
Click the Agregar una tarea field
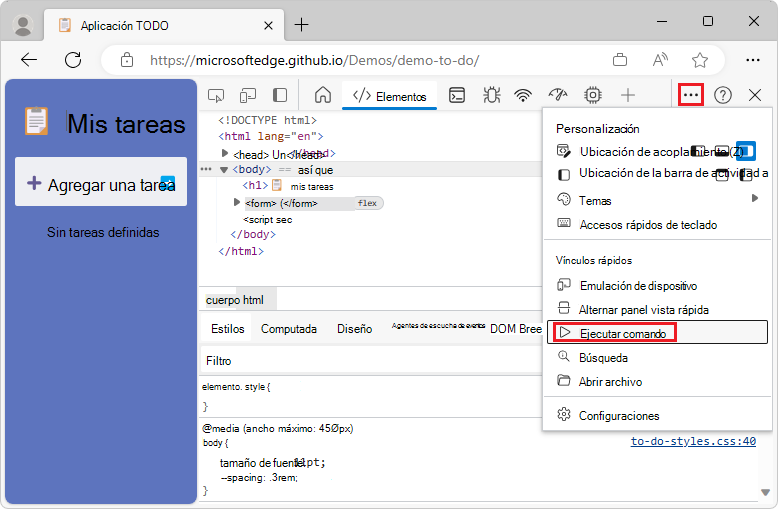101,184
